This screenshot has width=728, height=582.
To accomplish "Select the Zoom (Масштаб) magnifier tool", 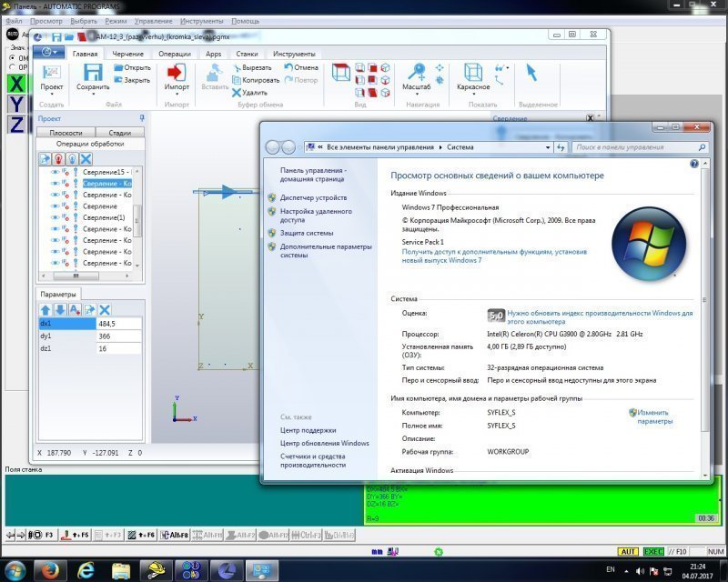I will pyautogui.click(x=417, y=72).
